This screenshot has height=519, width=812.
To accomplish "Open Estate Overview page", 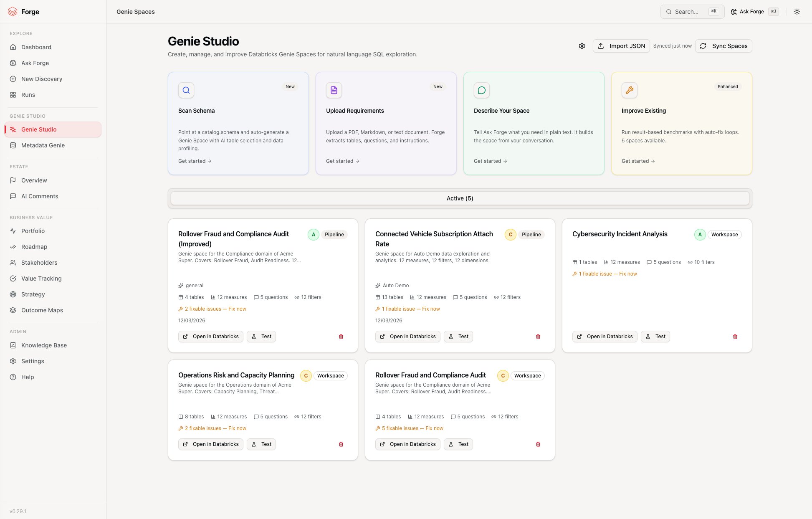I will coord(53,180).
